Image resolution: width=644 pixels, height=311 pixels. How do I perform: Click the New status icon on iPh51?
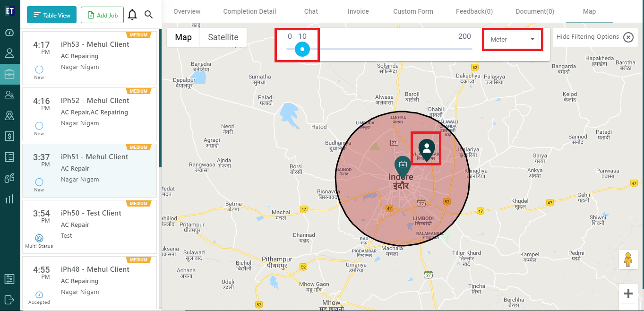(39, 182)
